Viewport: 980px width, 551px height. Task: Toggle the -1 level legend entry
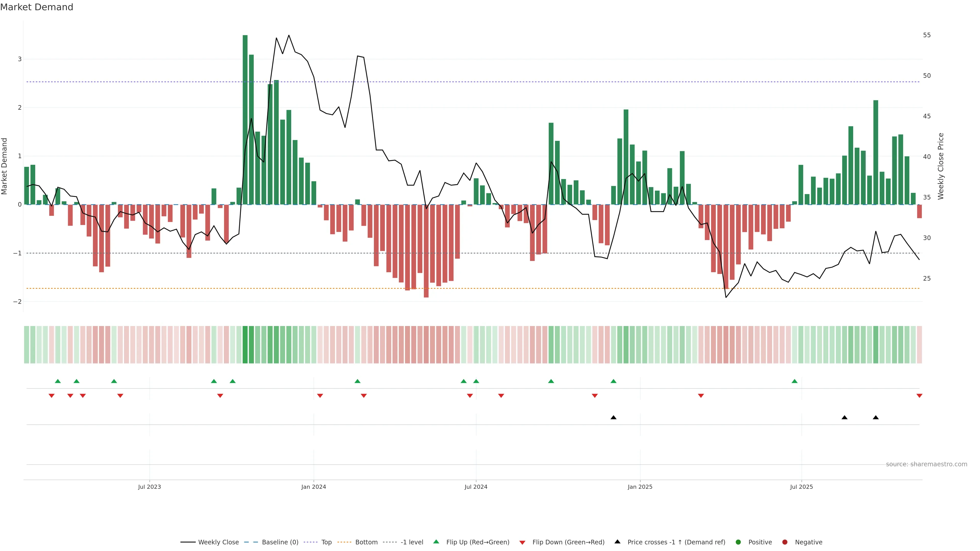click(x=412, y=542)
